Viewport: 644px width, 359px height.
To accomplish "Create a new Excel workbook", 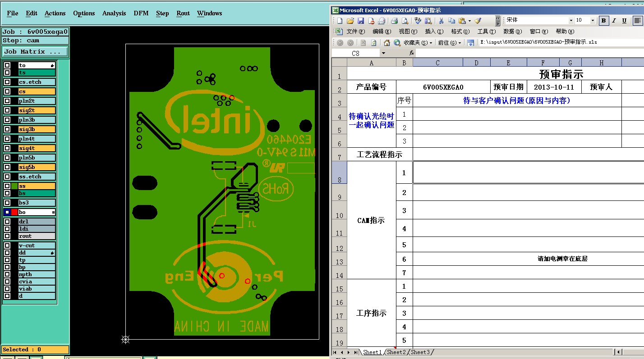I will click(x=340, y=21).
